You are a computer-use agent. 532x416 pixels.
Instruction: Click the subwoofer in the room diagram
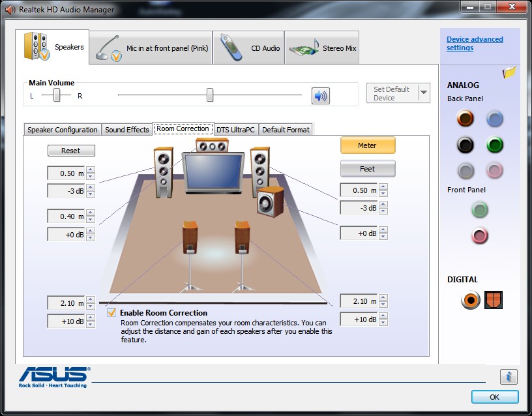[x=270, y=201]
